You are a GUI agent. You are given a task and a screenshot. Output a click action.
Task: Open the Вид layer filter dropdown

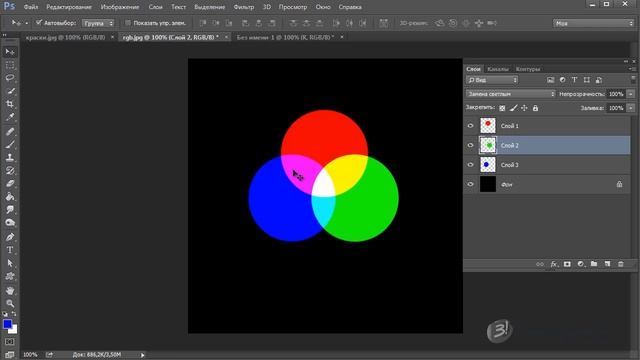coord(492,80)
